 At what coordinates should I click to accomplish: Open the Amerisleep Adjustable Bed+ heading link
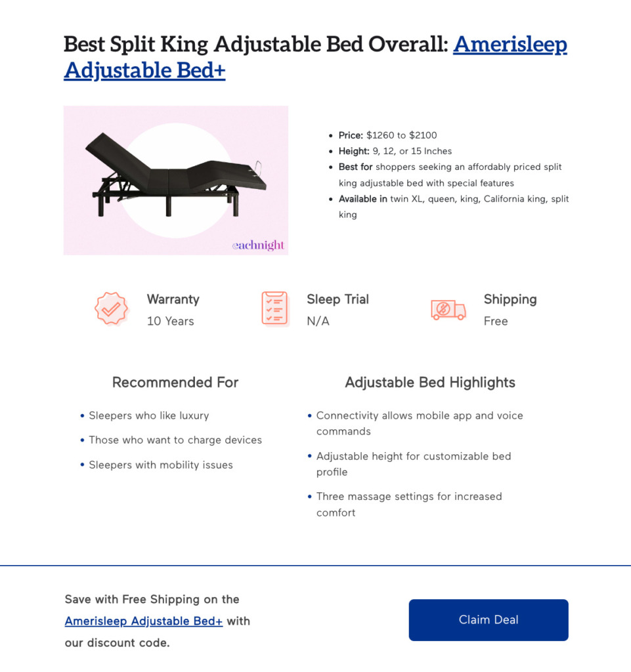[315, 57]
